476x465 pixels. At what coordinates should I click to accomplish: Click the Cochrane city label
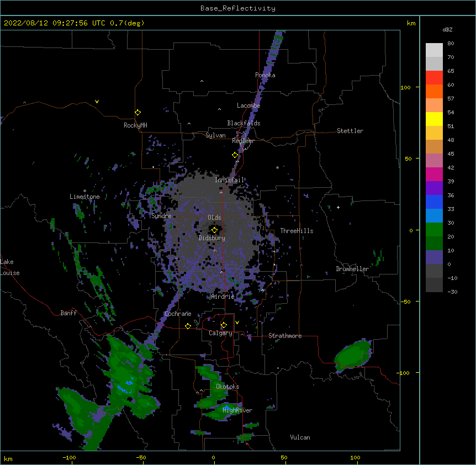[178, 314]
